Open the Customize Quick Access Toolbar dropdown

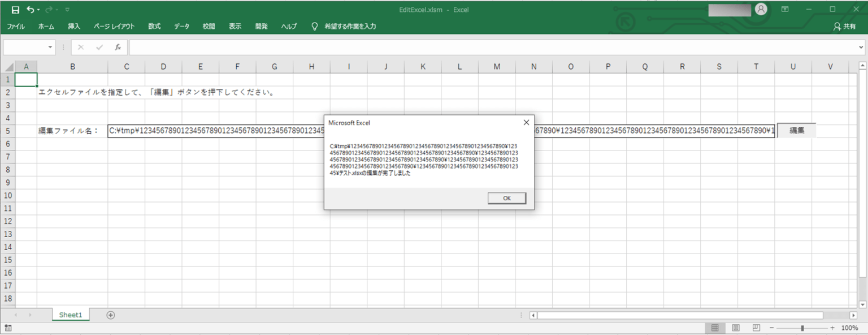(67, 10)
